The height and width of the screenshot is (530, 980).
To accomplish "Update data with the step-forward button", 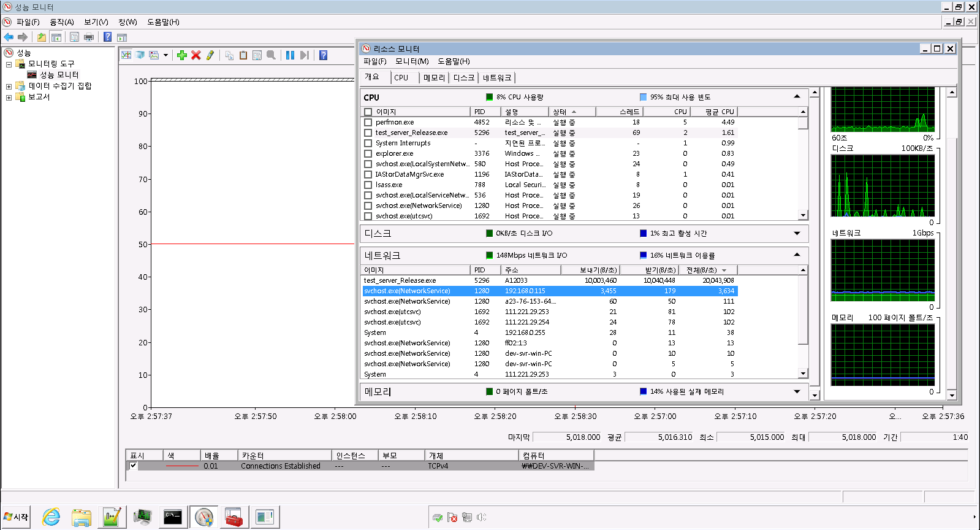I will (305, 55).
